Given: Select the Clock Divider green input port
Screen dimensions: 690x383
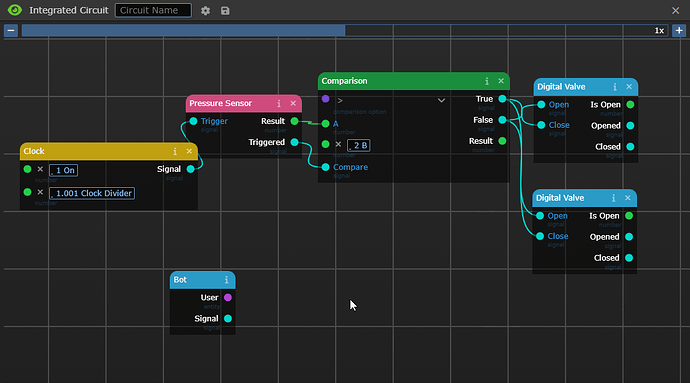Looking at the screenshot, I should (x=27, y=192).
